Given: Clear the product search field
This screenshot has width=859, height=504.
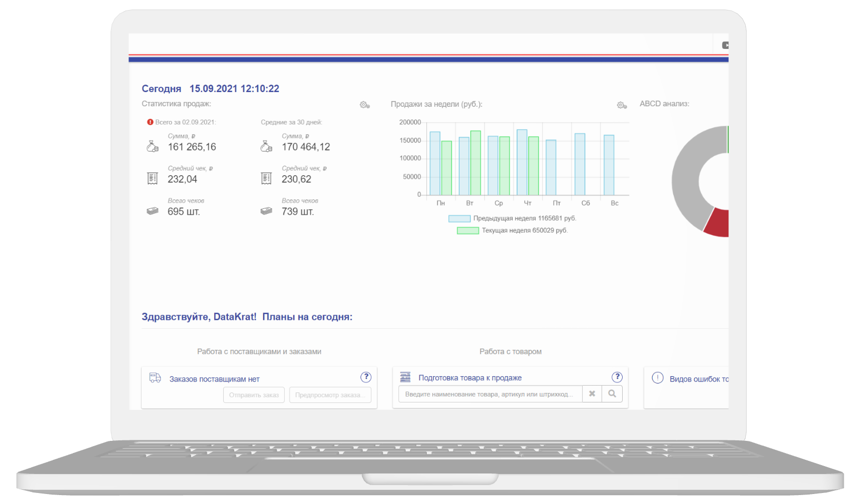Looking at the screenshot, I should click(592, 394).
